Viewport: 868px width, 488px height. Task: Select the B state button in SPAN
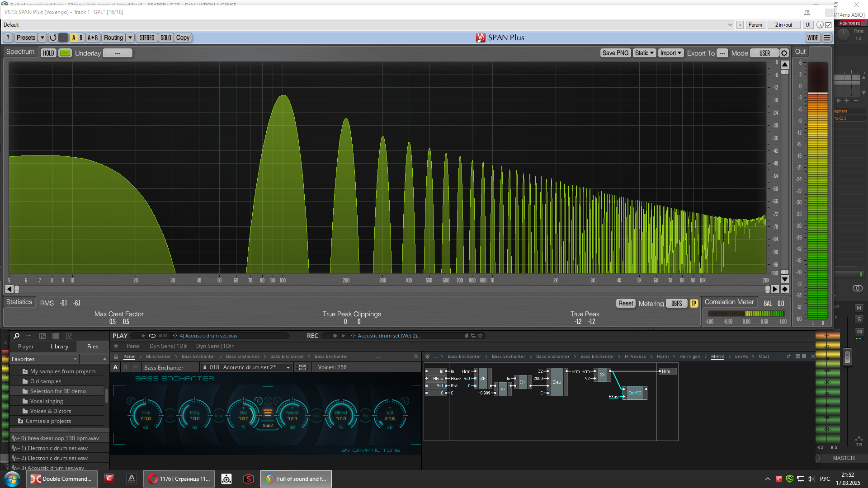click(x=81, y=38)
